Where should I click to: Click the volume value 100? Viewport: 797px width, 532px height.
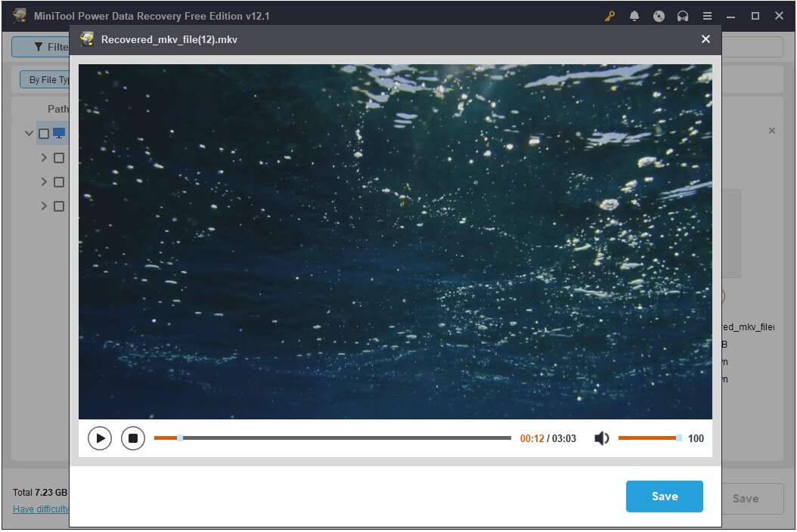tap(696, 438)
